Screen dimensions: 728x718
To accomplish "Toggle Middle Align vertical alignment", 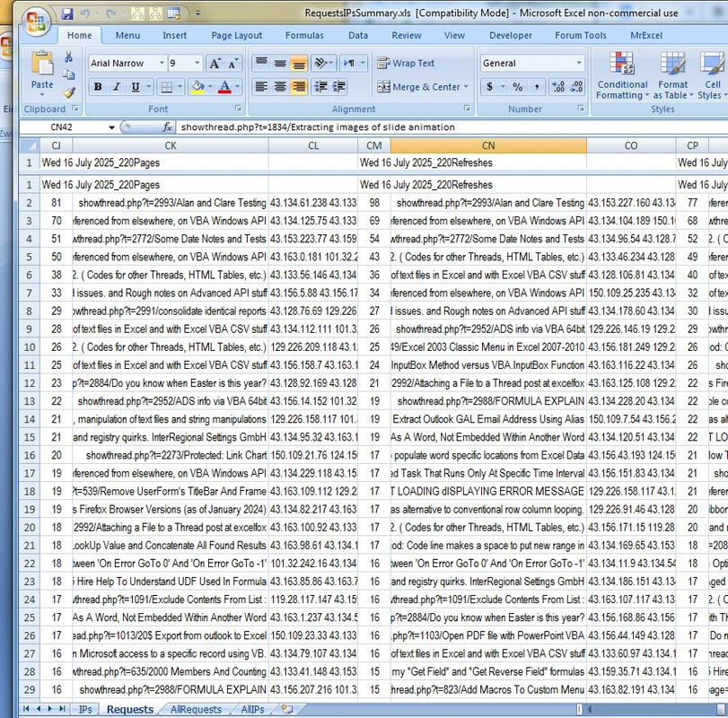I will 280,63.
